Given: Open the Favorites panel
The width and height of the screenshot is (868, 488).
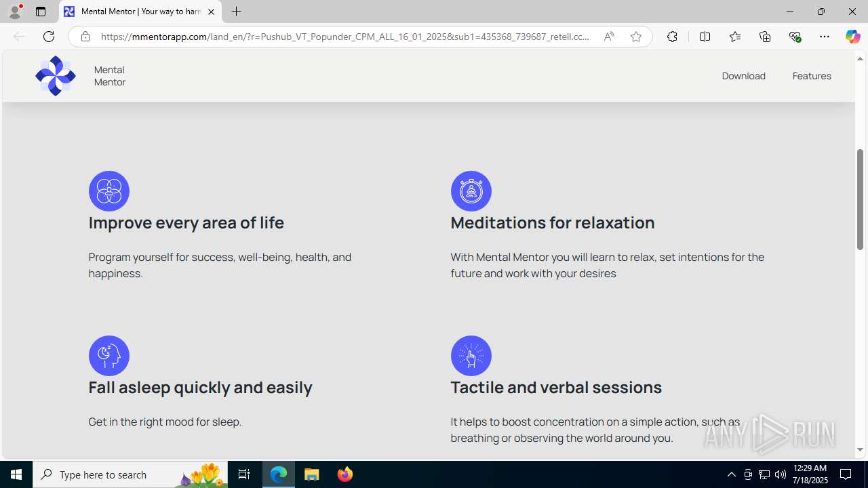Looking at the screenshot, I should (735, 37).
